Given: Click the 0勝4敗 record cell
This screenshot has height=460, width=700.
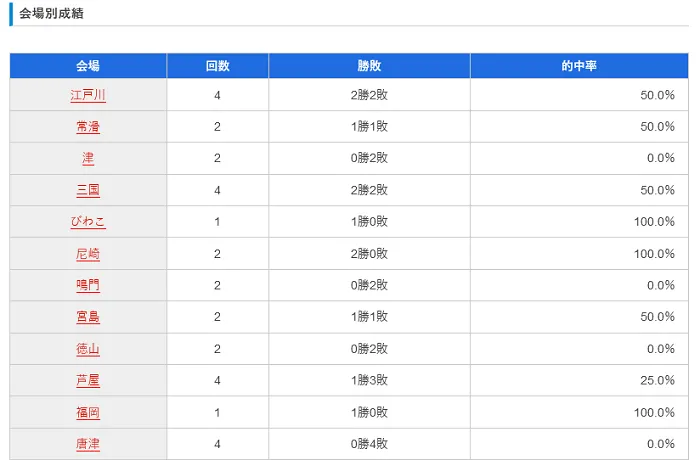Looking at the screenshot, I should 369,444.
